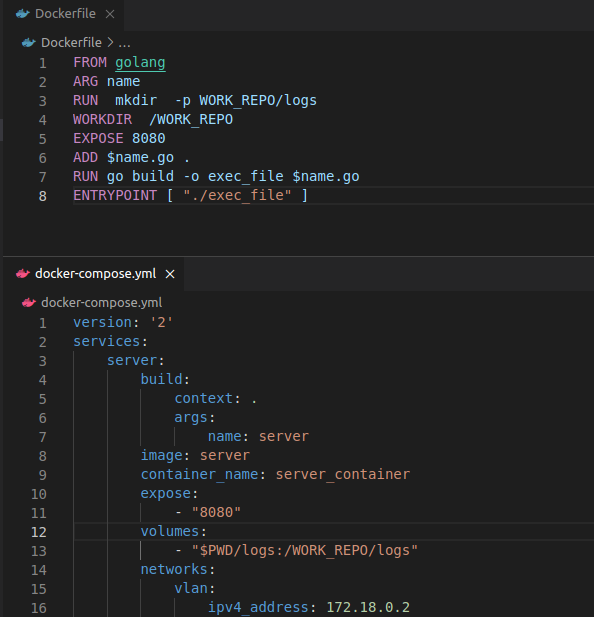Click the Docker whale icon on Dockerfile tab
The image size is (594, 617).
point(22,14)
